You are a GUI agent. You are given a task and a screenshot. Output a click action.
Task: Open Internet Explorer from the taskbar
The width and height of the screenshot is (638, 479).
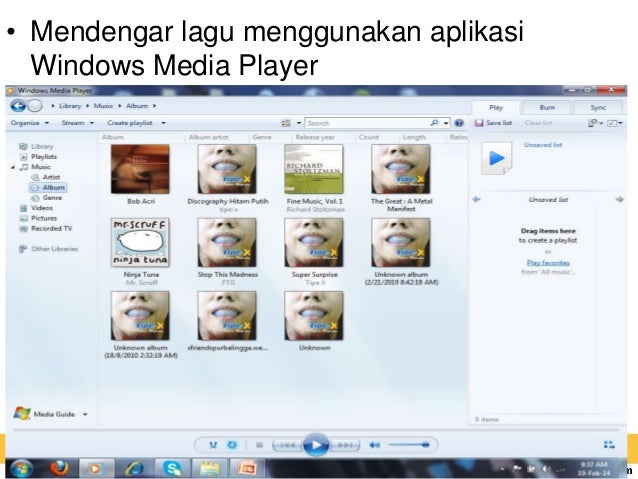134,468
